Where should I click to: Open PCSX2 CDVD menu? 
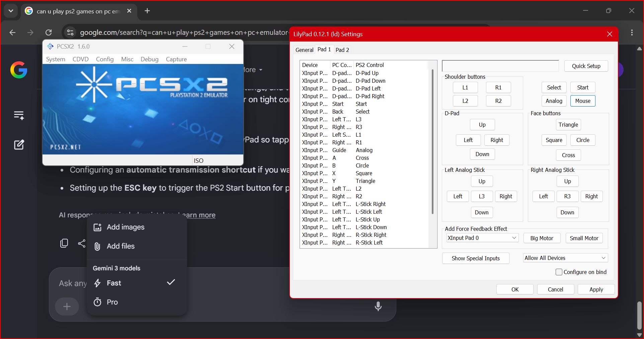(x=81, y=59)
